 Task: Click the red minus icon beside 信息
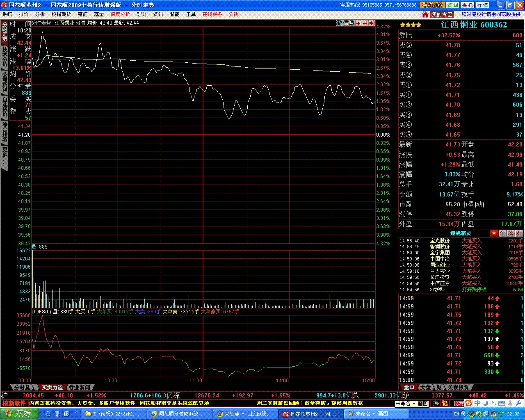tap(365, 23)
